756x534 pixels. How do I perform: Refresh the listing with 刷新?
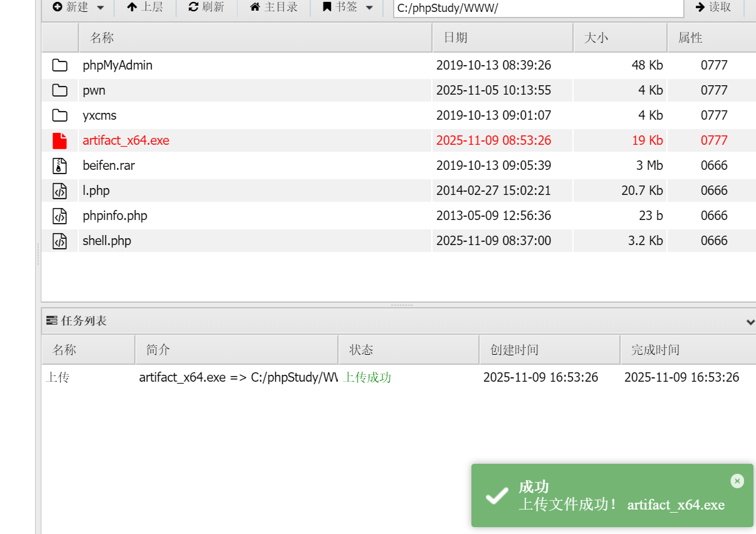tap(206, 8)
